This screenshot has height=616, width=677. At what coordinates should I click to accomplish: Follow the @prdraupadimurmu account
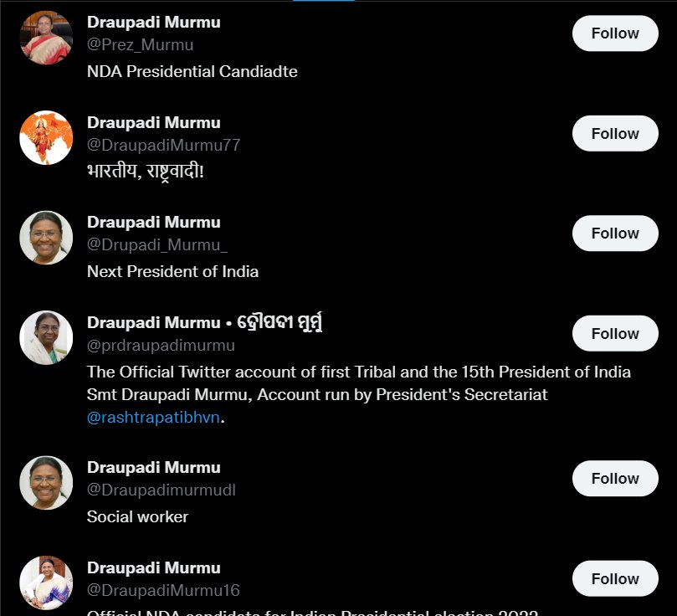(615, 333)
